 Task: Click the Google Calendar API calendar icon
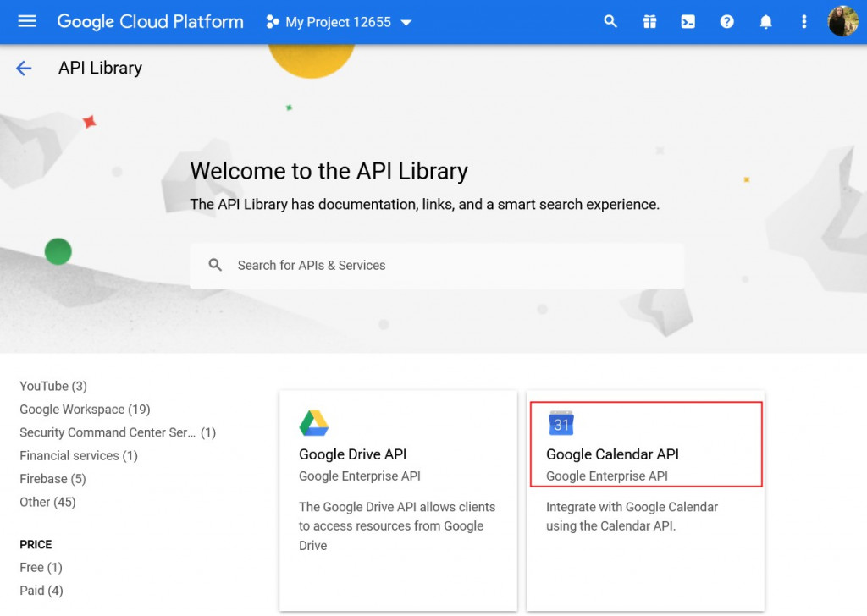point(561,424)
